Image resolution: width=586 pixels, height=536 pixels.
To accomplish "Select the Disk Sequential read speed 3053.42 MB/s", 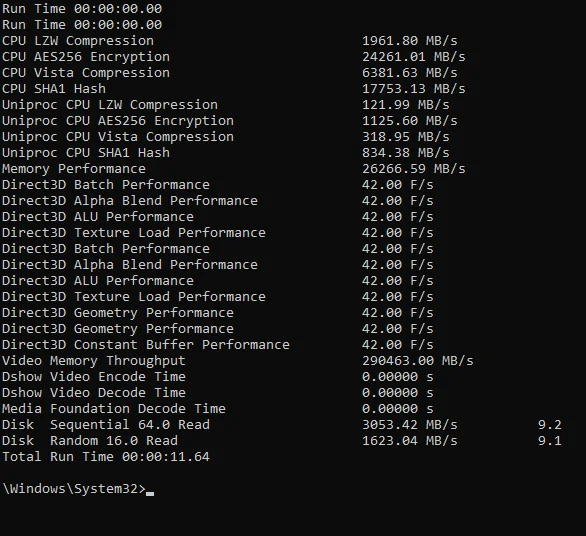I will [410, 425].
